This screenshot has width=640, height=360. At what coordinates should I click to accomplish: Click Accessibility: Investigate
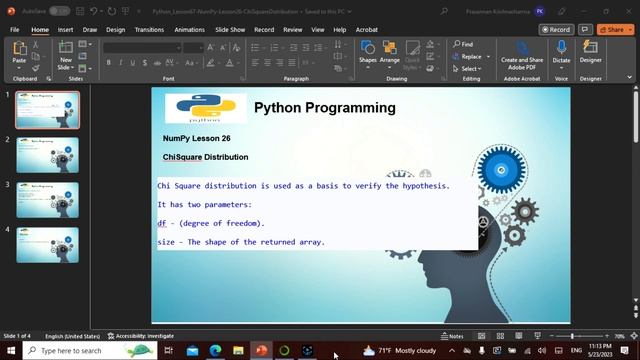(x=141, y=336)
